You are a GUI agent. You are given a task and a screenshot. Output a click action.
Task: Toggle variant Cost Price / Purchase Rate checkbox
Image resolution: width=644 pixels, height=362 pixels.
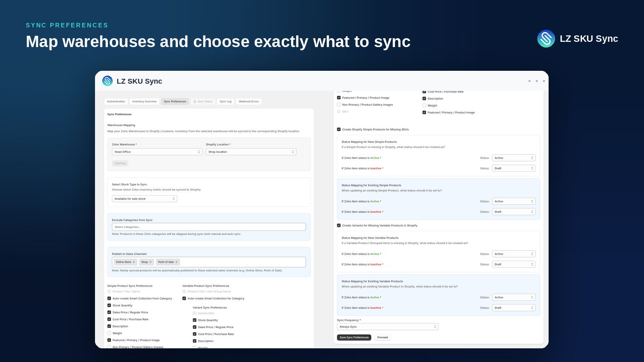195,334
